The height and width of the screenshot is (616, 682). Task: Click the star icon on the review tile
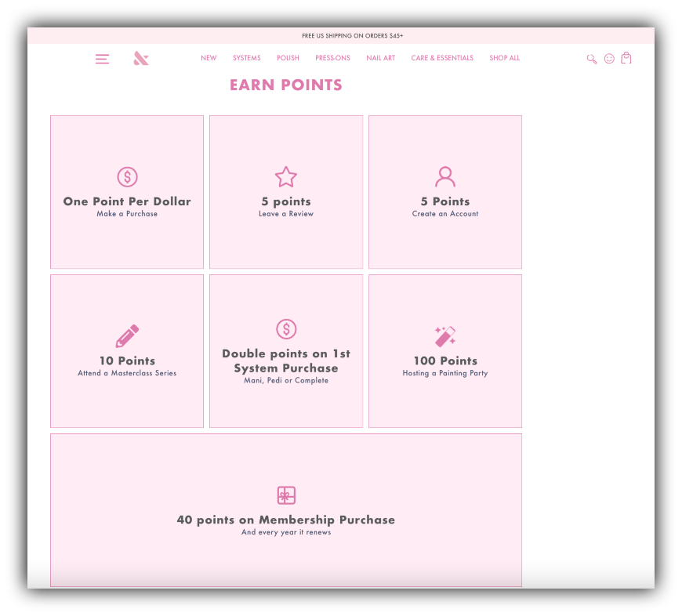coord(285,176)
